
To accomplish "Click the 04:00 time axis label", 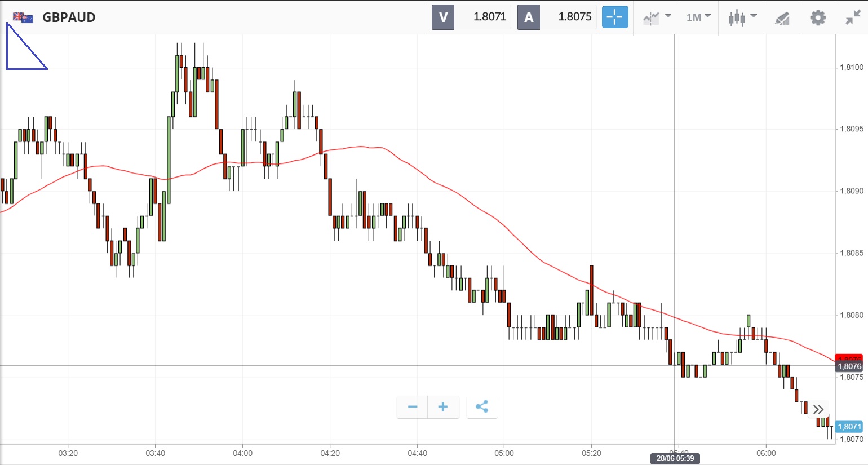I will click(x=243, y=453).
